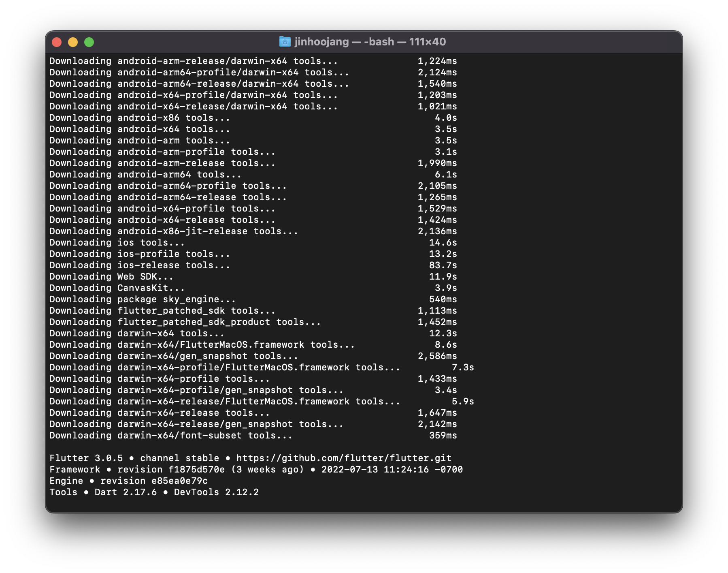Click the '7.3s' duration value
Screen dimensions: 728x573
[x=463, y=368]
